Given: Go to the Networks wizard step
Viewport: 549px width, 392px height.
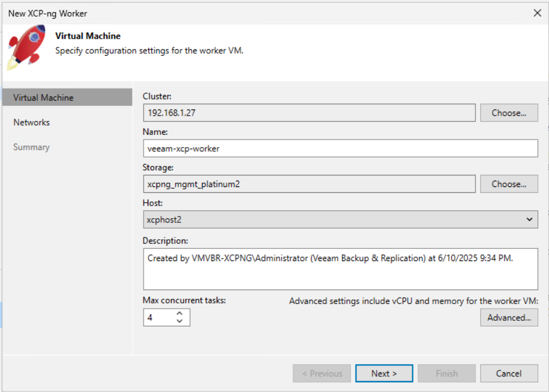Looking at the screenshot, I should point(31,123).
